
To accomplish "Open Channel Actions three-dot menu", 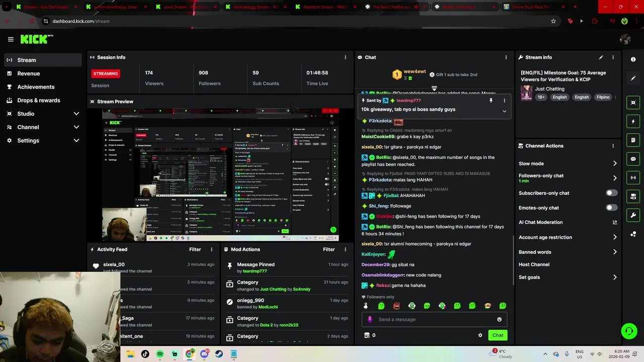I will 613,146.
